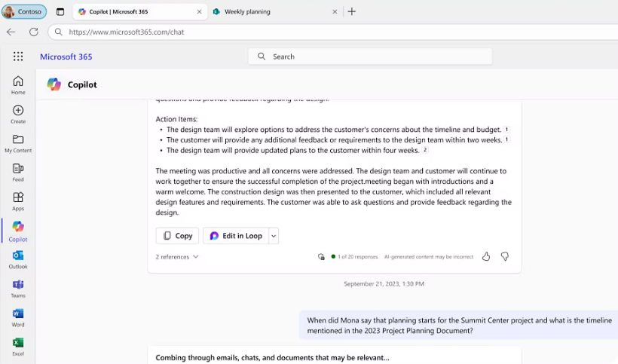The width and height of the screenshot is (618, 364).
Task: Open Excel from the sidebar
Action: tap(18, 346)
